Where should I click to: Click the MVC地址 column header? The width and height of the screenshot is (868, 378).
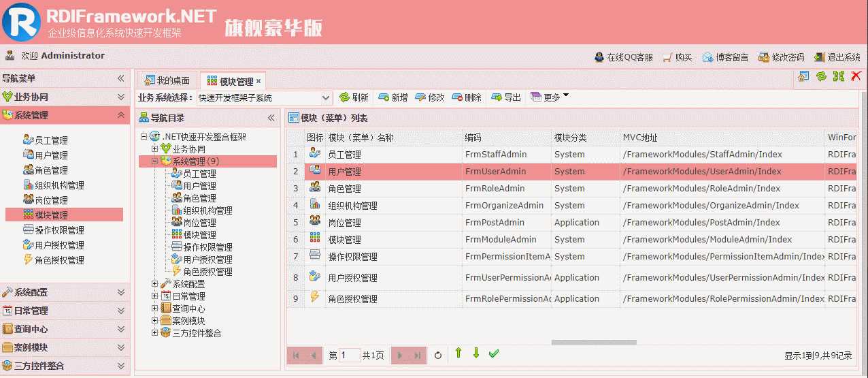click(x=722, y=138)
